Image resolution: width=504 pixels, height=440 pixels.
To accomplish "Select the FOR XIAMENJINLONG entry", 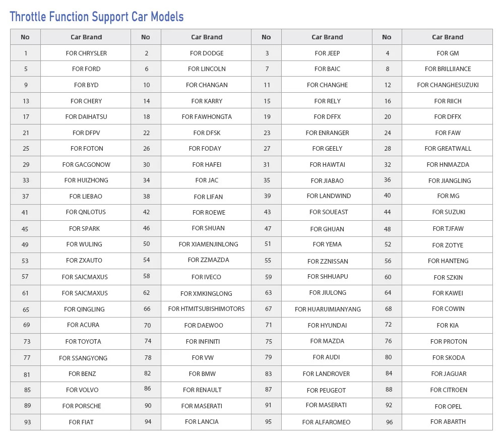I will pos(208,244).
